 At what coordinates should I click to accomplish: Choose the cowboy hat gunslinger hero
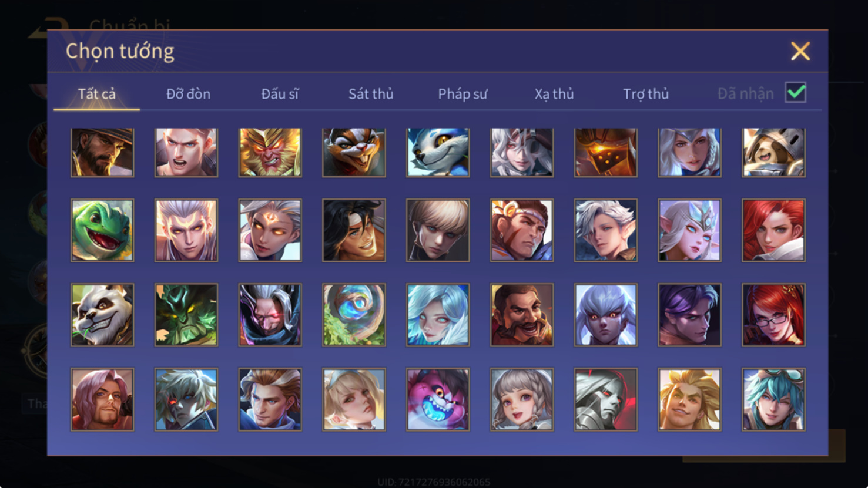102,152
